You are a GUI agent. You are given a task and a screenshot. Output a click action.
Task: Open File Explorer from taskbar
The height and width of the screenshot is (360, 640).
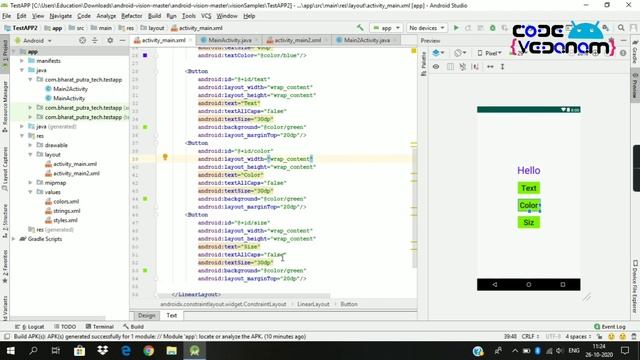[171, 351]
